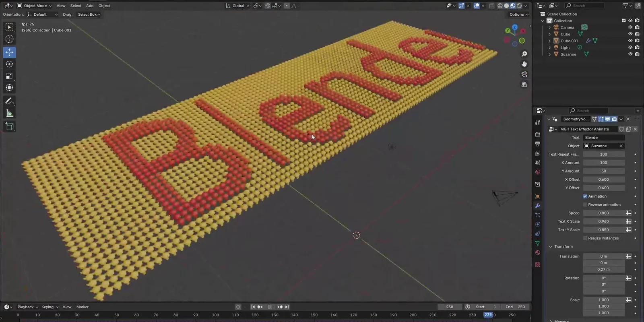Open the Default orientation dropdown
644x322 pixels.
point(42,14)
